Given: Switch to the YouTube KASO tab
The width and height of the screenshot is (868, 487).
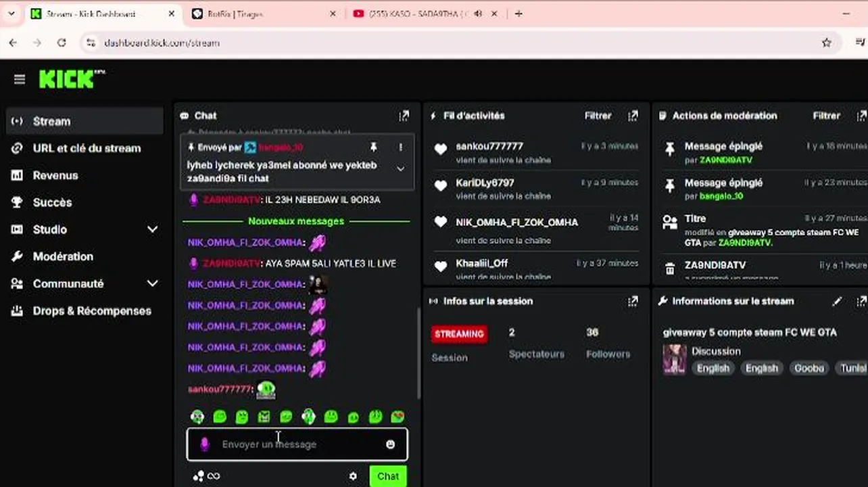Looking at the screenshot, I should 425,14.
